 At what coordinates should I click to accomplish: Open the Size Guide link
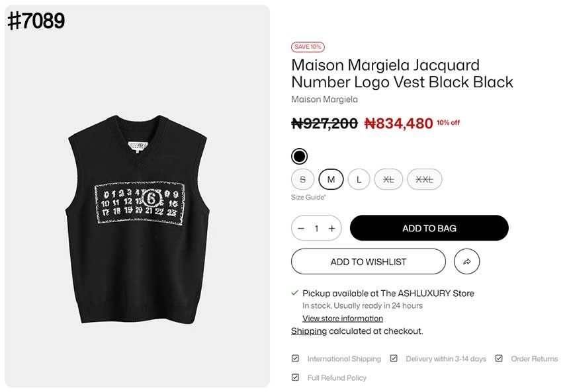(x=308, y=197)
